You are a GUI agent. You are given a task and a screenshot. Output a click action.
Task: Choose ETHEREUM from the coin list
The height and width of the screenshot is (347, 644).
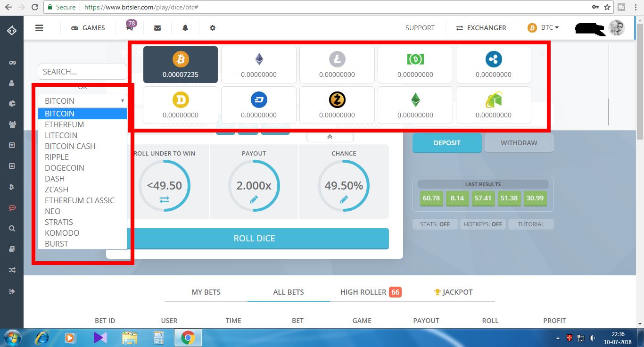click(x=83, y=124)
